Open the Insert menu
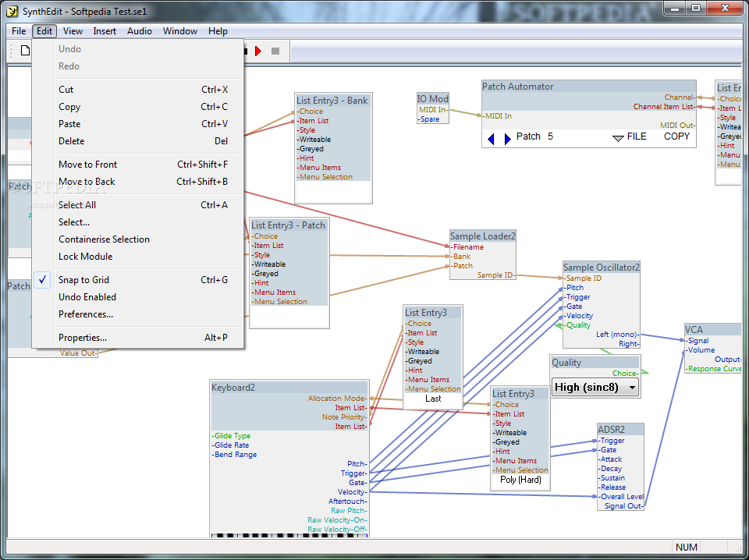749x560 pixels. [105, 31]
